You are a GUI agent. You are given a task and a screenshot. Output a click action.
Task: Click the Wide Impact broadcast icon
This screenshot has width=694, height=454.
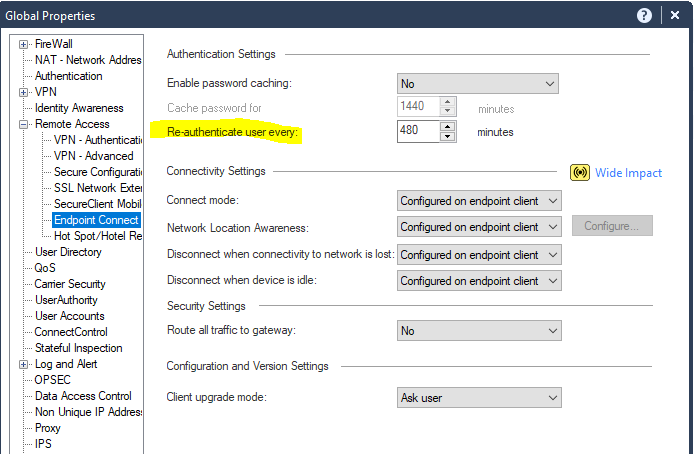(580, 173)
